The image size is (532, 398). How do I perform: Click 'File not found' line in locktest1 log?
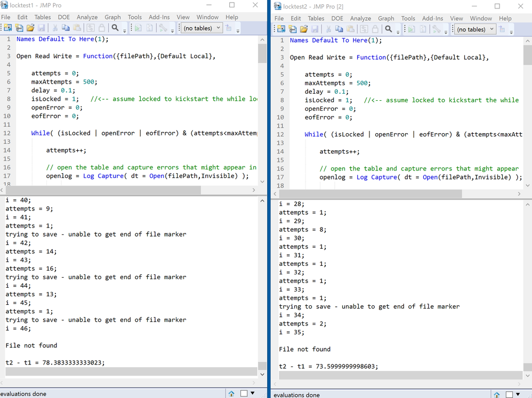point(31,345)
